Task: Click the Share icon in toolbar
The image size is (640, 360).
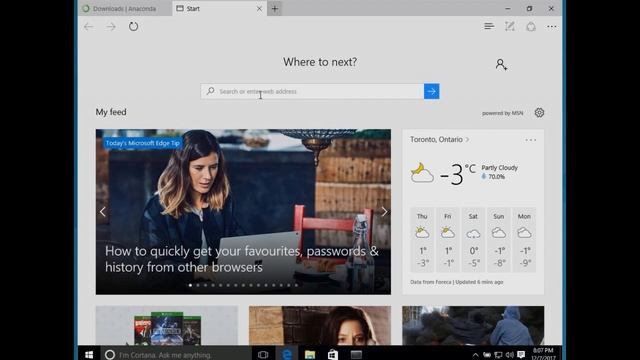Action: (x=531, y=27)
